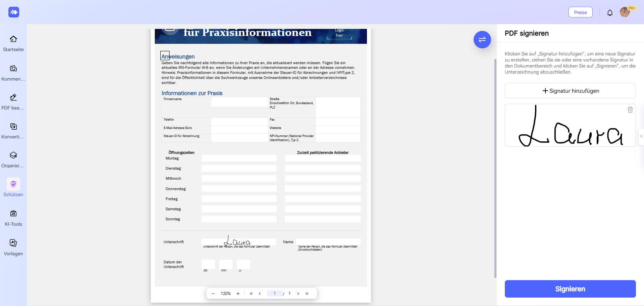Zoom out with the minus icon
Image resolution: width=644 pixels, height=306 pixels.
pos(213,294)
